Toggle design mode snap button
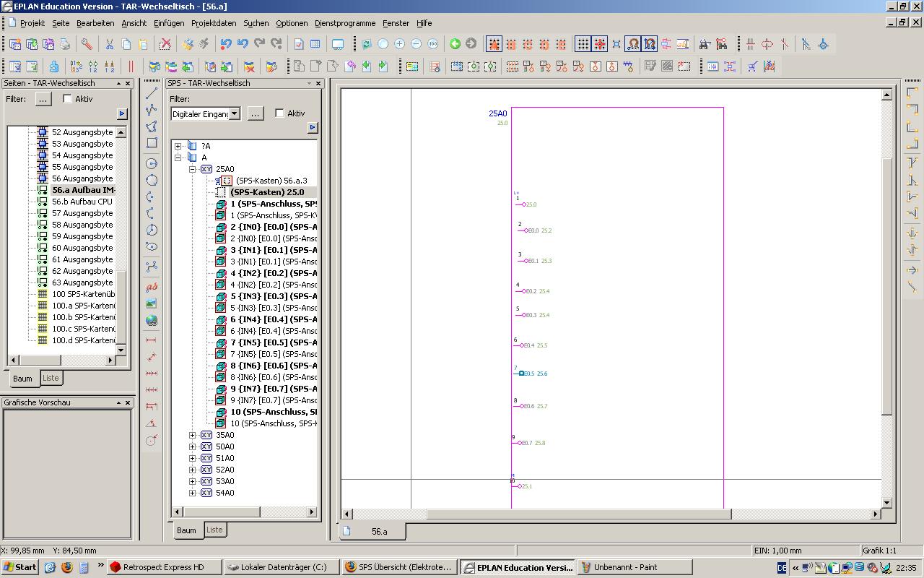The width and height of the screenshot is (924, 578). [649, 44]
